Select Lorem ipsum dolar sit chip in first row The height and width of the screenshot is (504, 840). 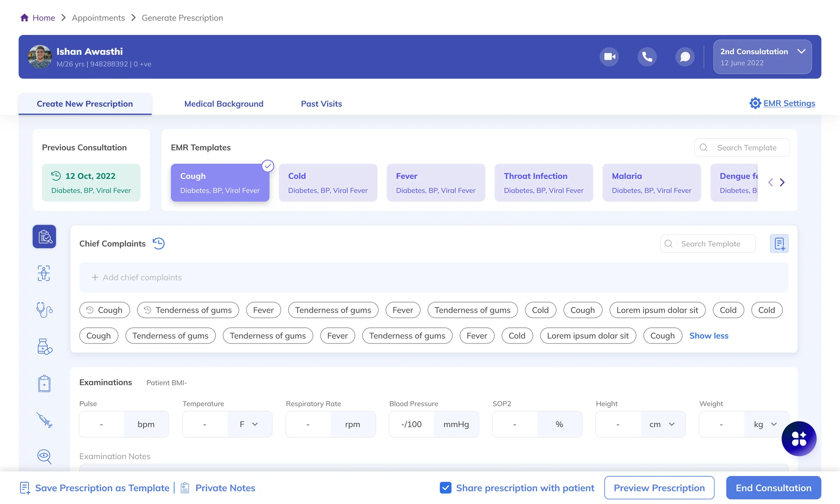(x=657, y=310)
